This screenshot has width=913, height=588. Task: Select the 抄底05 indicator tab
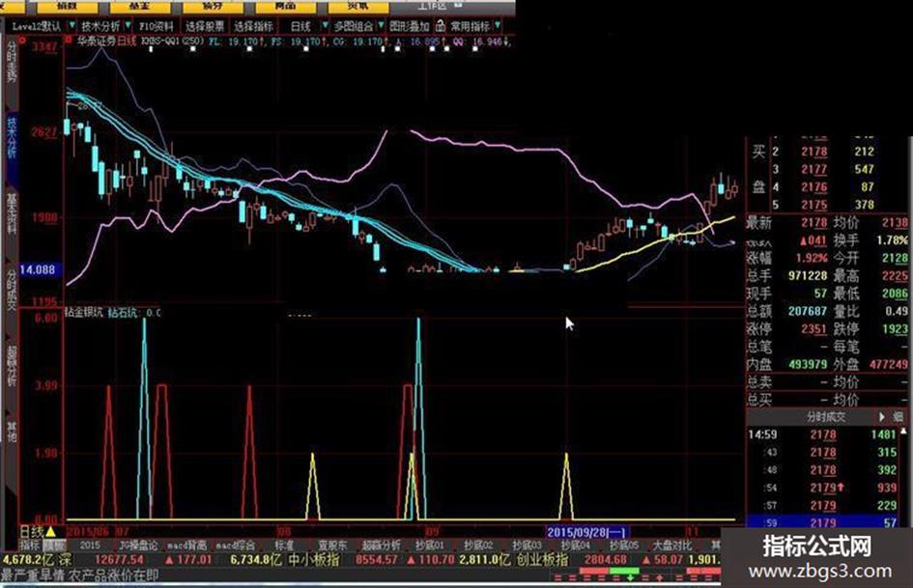coord(624,546)
